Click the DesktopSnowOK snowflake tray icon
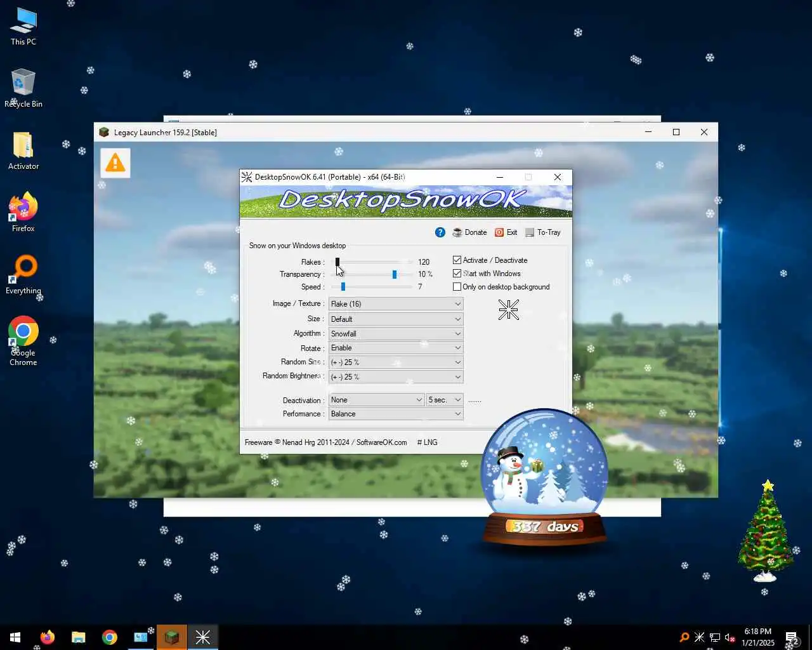812x650 pixels. click(700, 637)
